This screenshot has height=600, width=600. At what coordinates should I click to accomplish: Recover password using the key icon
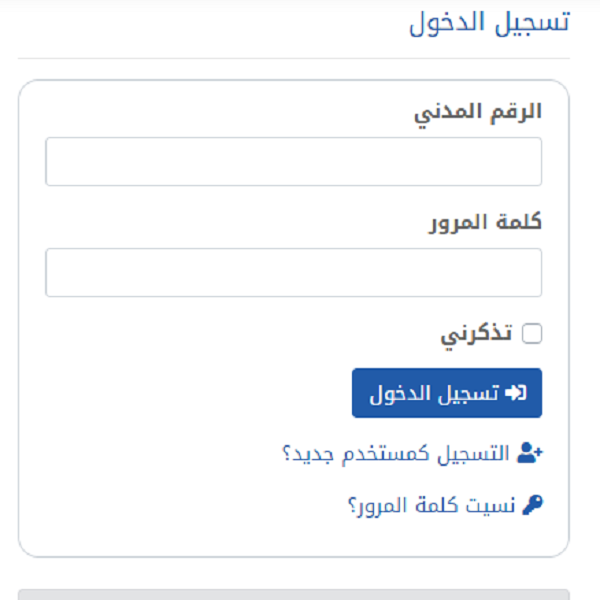click(x=533, y=505)
